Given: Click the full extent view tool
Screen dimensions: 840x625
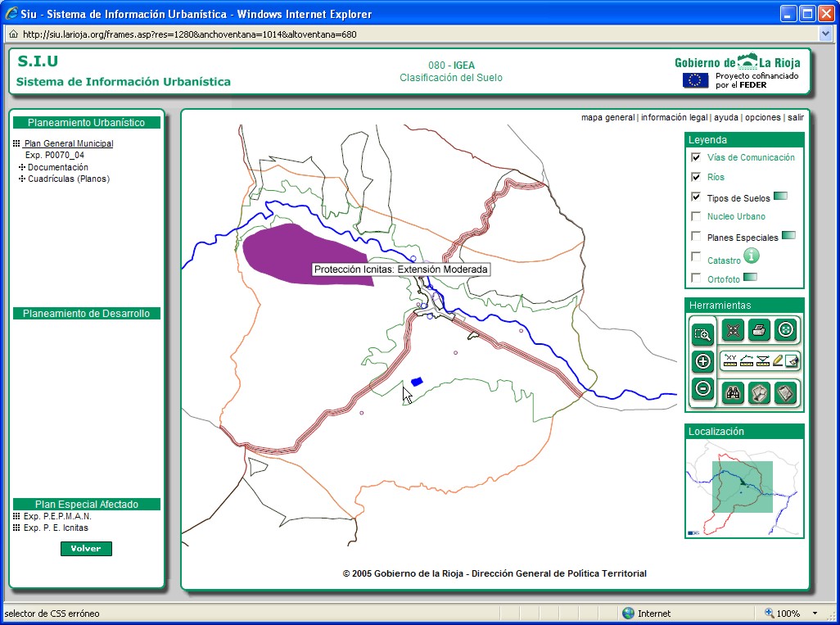Looking at the screenshot, I should 785,330.
